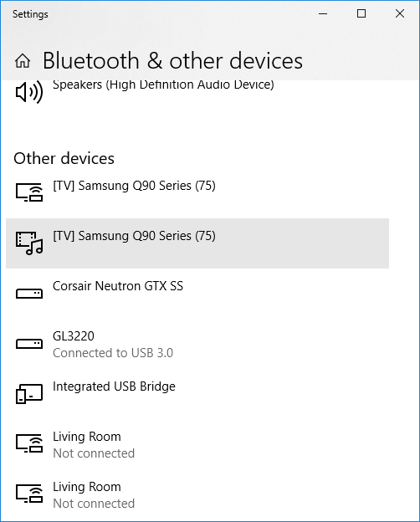Select the first [TV] Samsung Q90 Series (75) entry
The width and height of the screenshot is (420, 522).
pyautogui.click(x=197, y=193)
